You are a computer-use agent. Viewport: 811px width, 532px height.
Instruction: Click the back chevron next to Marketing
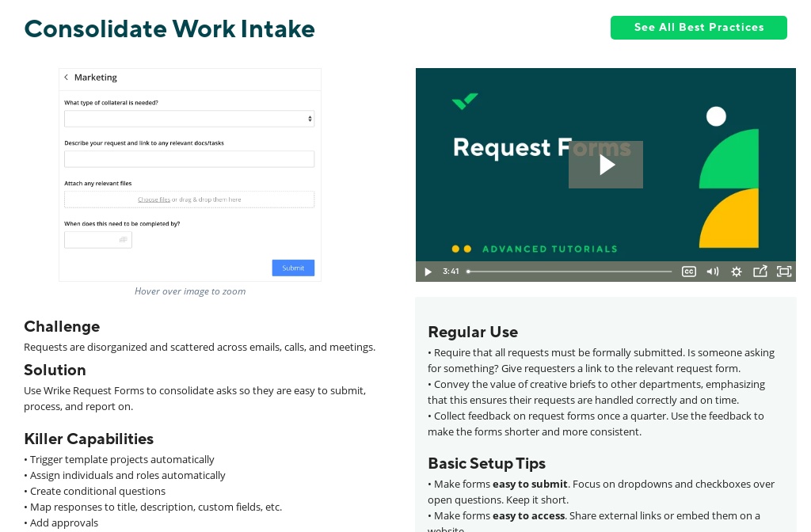click(67, 78)
